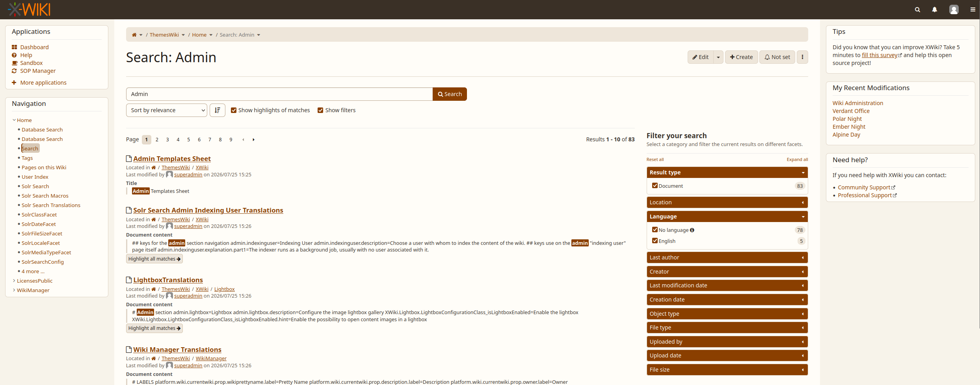Screen dimensions: 980x385
Task: Open Sort by relevance dropdown
Action: tap(166, 110)
